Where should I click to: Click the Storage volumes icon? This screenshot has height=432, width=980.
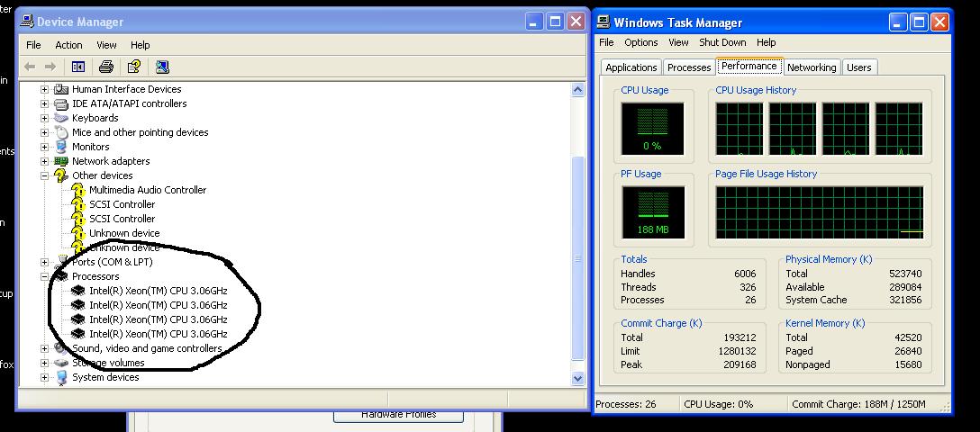point(61,363)
